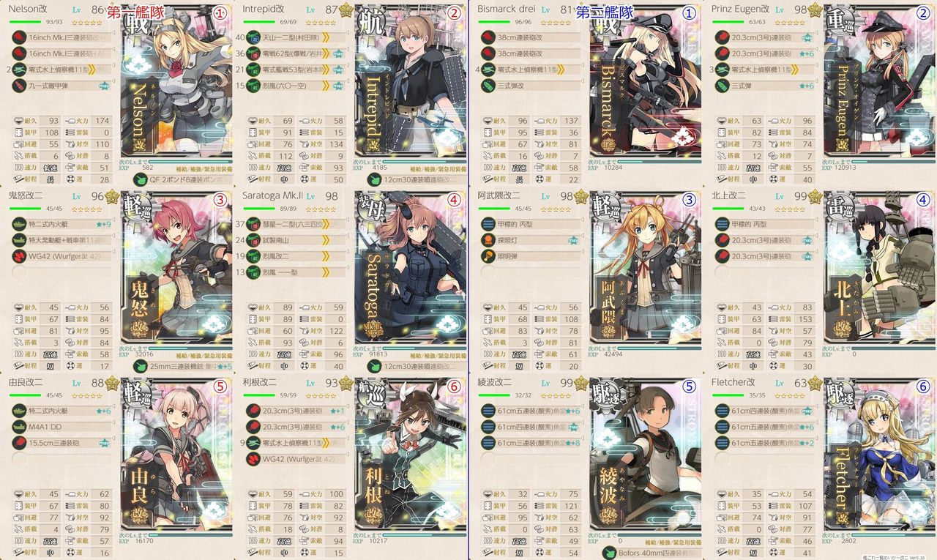Click the 甲標的 丙型 icon on 北上改二
Image resolution: width=937 pixels, height=560 pixels.
723,223
